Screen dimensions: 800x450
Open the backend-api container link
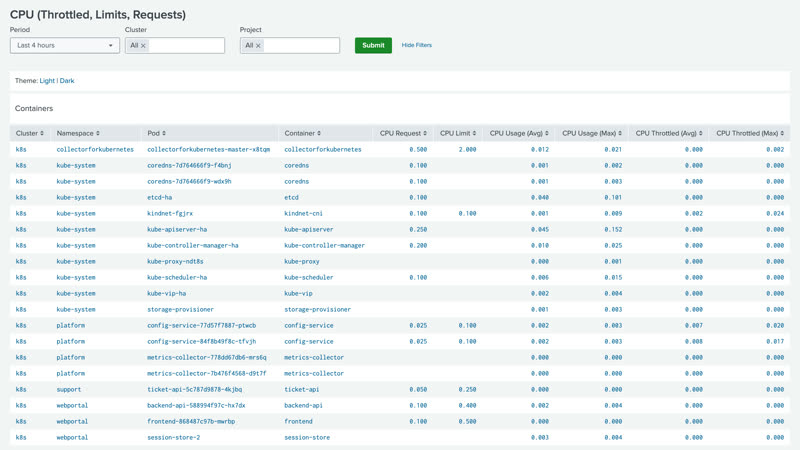pos(304,406)
